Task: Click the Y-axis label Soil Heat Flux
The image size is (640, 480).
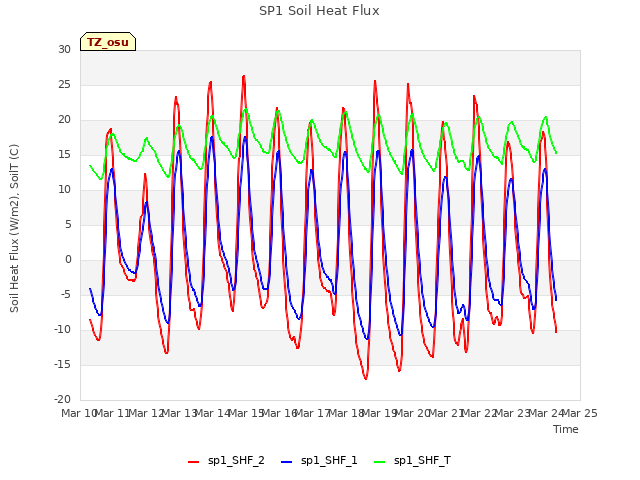Action: pos(14,228)
